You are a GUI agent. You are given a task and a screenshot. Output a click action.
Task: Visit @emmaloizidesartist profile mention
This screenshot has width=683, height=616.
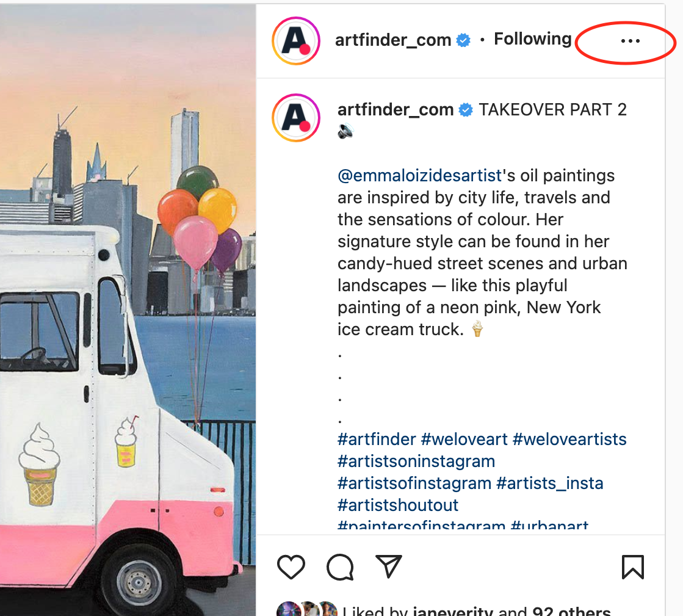coord(420,176)
